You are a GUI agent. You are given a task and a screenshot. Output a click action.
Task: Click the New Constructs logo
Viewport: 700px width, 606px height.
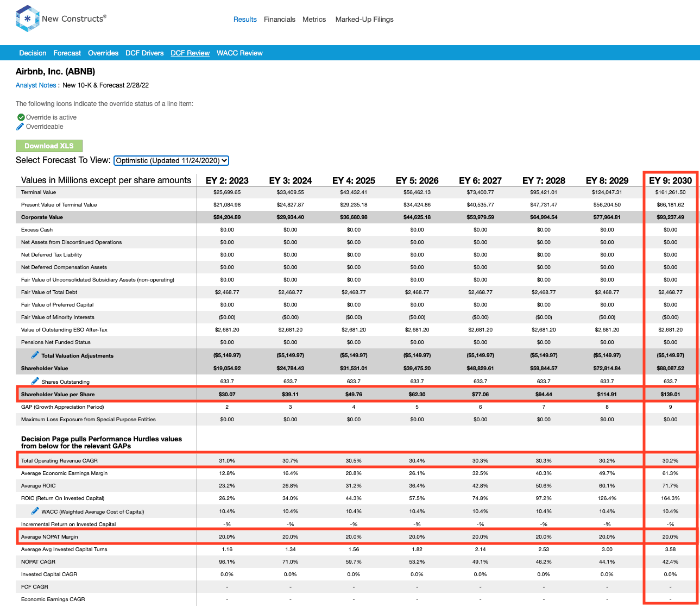tap(61, 19)
